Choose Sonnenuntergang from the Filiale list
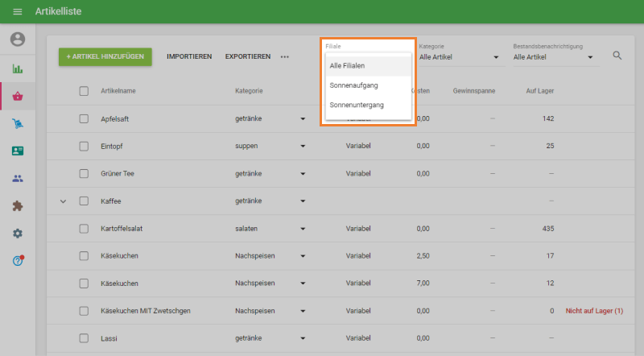Screen dimensions: 644x356 (x=357, y=105)
